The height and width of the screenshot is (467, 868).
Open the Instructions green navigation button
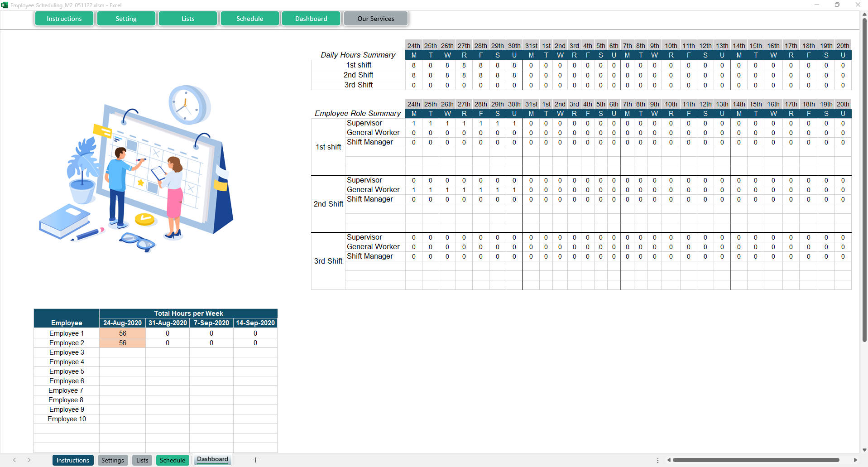click(64, 19)
